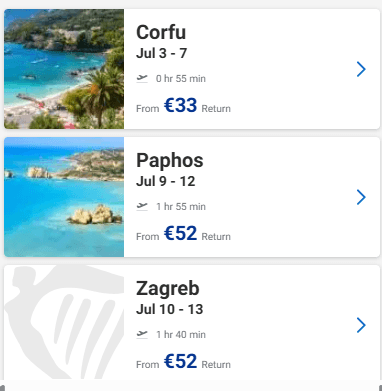
Task: Open Corfu deal via right chevron arrow
Action: (361, 69)
